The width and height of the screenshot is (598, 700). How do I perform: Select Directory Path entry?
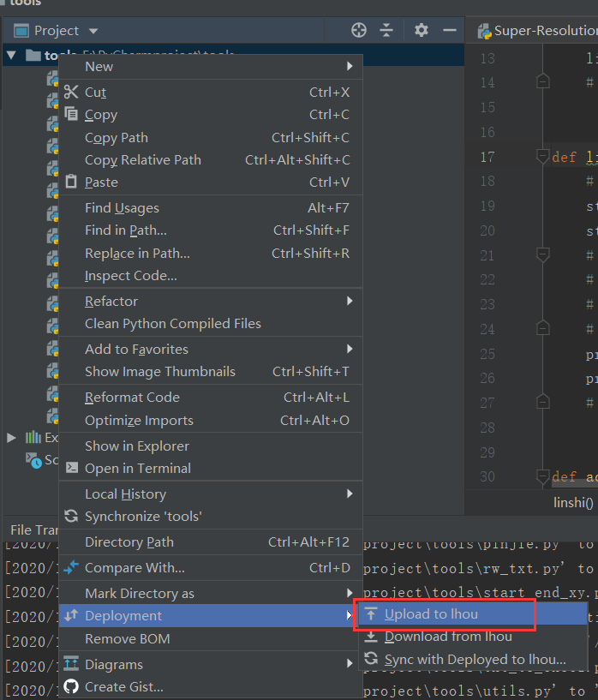tap(211, 542)
